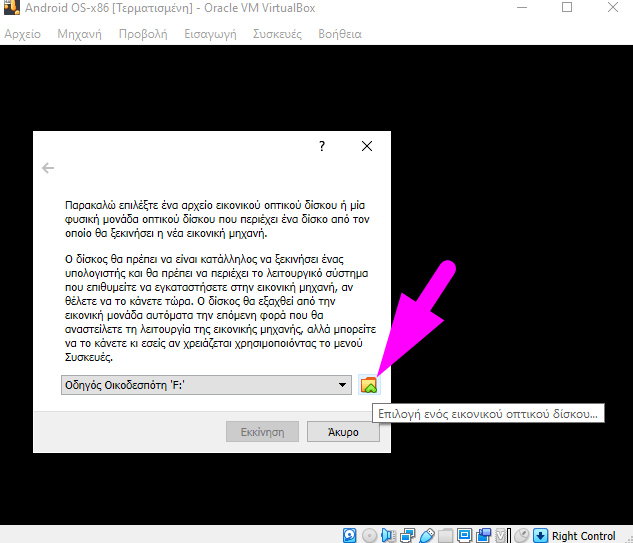Open the Εισαγωγή menu
Image resolution: width=633 pixels, height=543 pixels.
coord(210,34)
